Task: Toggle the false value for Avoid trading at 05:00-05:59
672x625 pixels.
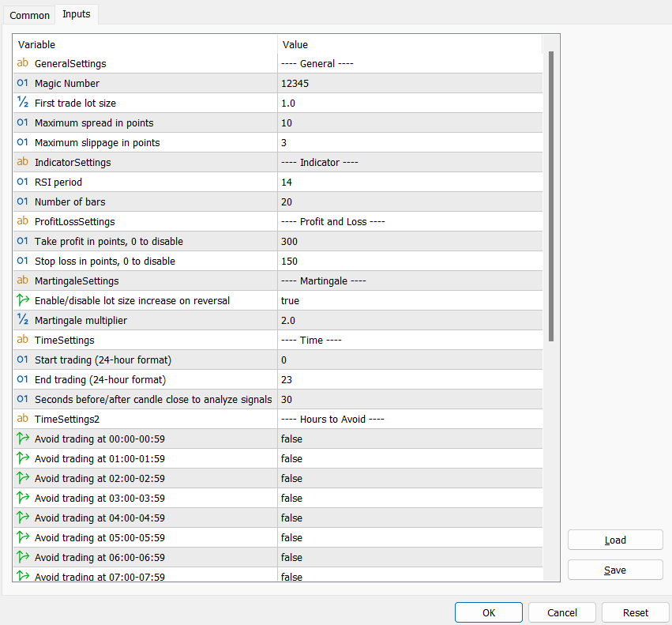Action: click(410, 537)
